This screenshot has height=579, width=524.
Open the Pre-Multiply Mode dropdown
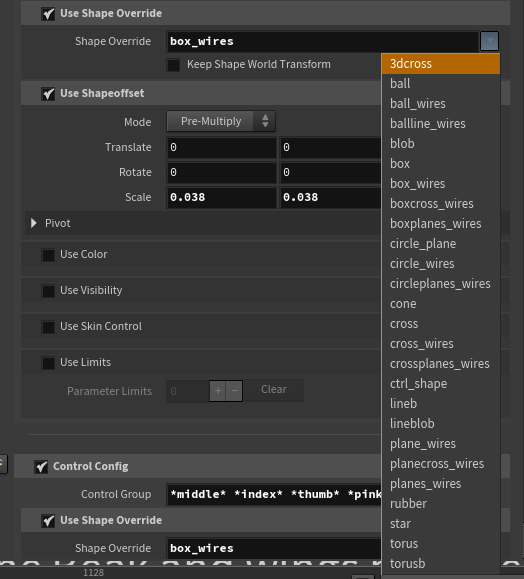tap(221, 121)
